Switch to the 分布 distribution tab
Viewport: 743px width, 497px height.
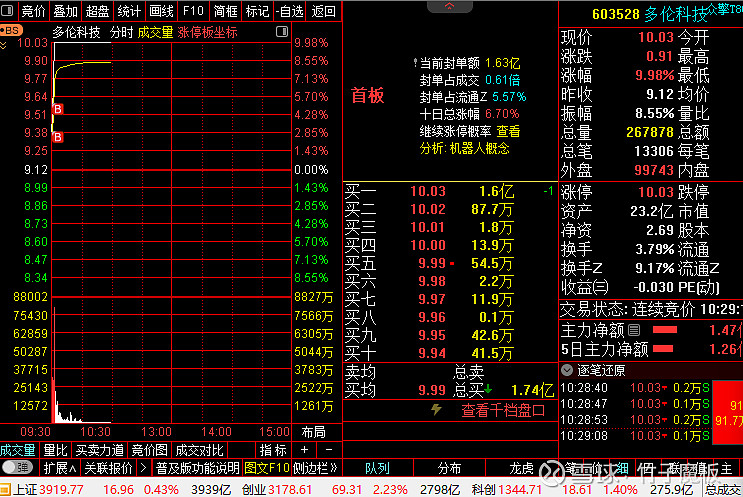pos(449,469)
